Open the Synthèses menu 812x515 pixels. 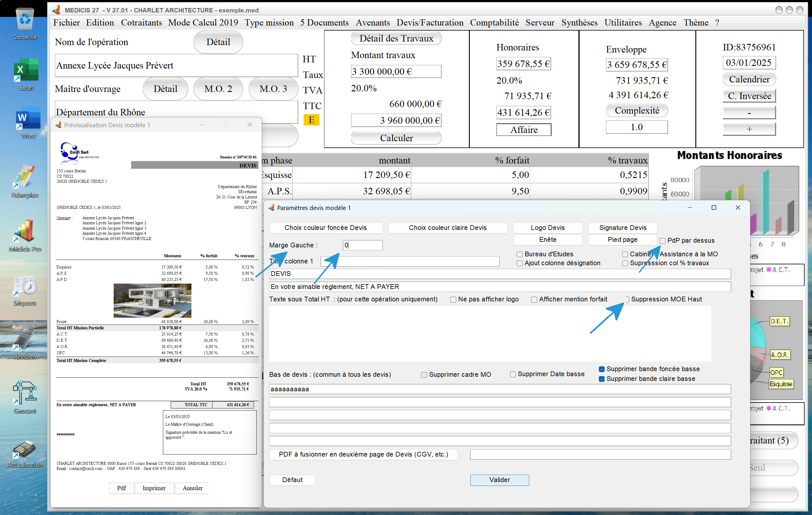[579, 23]
